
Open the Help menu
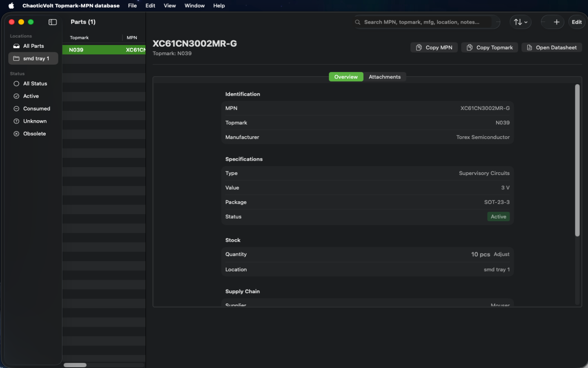click(219, 6)
